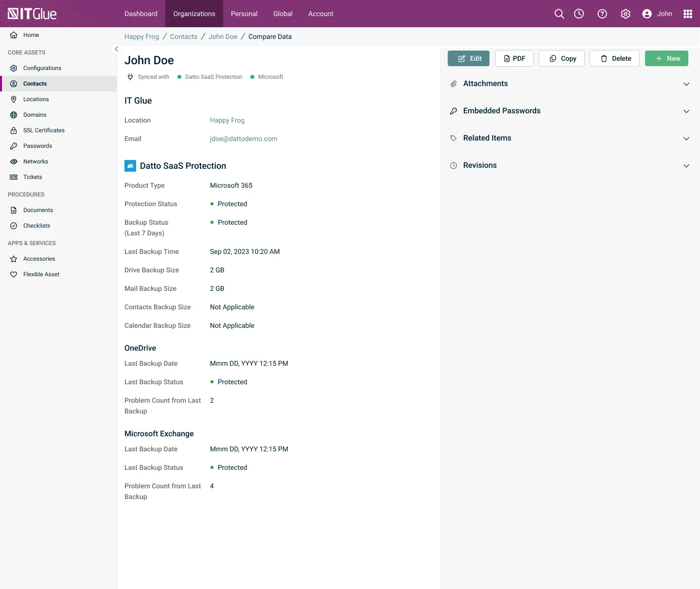
Task: Expand the Embedded Passwords section
Action: [x=686, y=111]
